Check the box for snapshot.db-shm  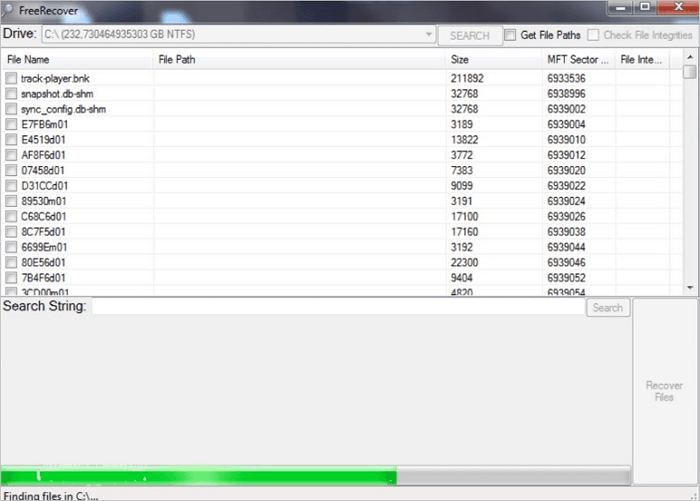(x=11, y=94)
